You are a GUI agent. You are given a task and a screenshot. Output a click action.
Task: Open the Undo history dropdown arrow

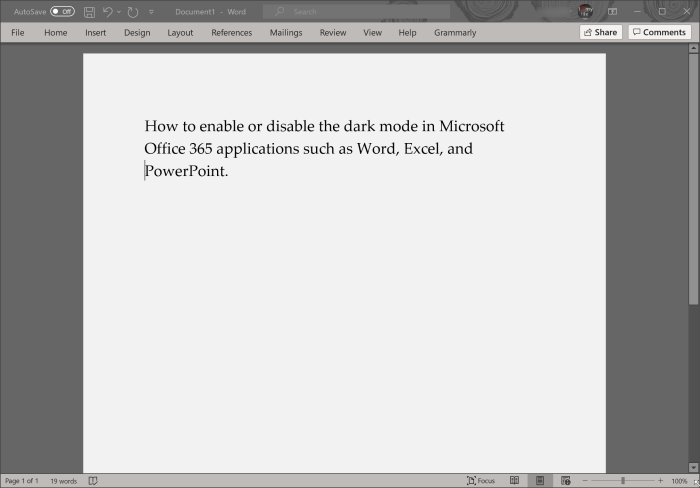click(119, 12)
